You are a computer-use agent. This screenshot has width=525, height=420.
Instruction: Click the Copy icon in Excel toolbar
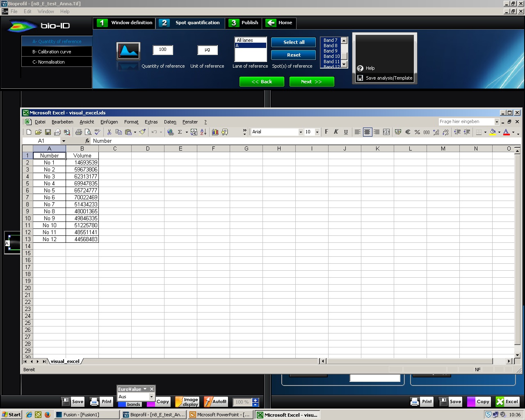pyautogui.click(x=119, y=132)
